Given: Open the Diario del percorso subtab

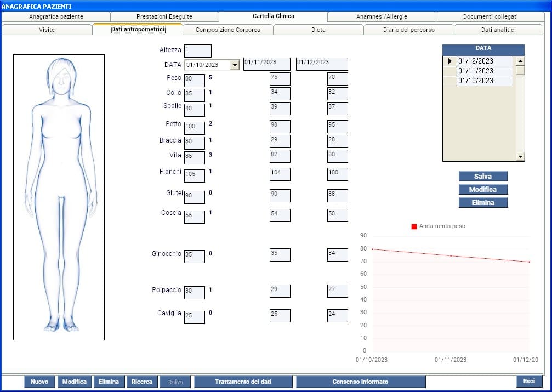Looking at the screenshot, I should (409, 30).
